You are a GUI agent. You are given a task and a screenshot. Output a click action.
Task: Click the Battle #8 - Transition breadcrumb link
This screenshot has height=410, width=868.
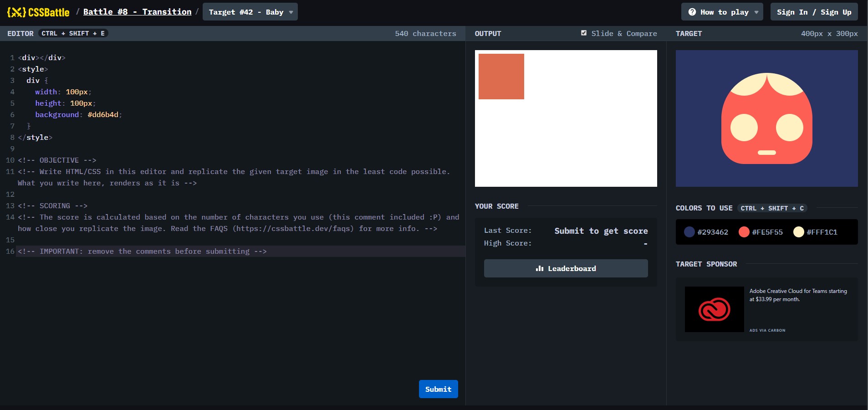(138, 11)
